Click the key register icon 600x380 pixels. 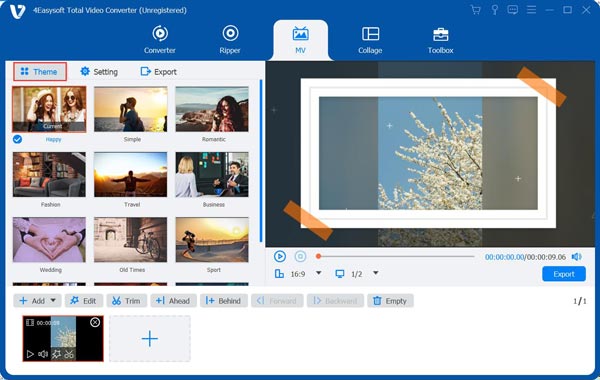tap(494, 10)
